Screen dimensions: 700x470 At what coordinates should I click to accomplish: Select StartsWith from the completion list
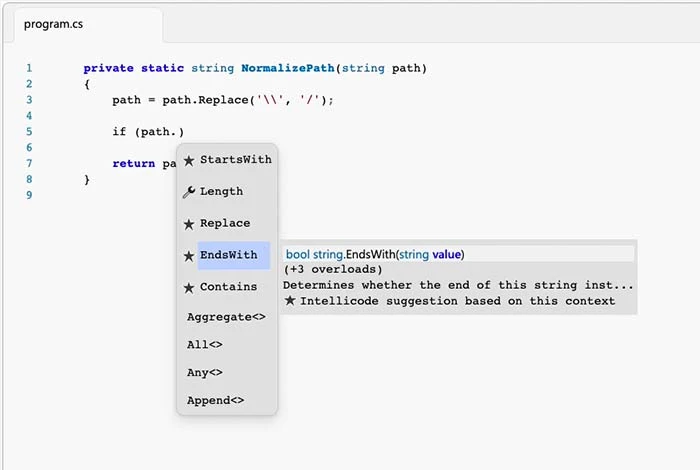(236, 160)
